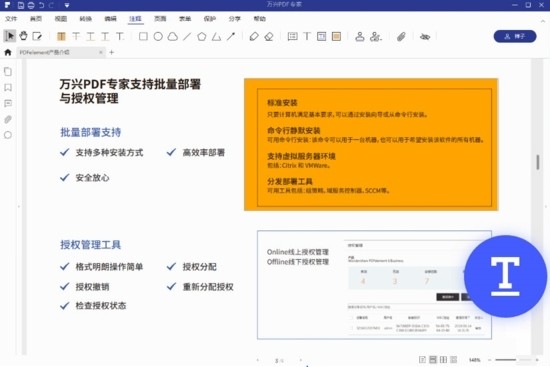Pick the line drawing tool
Screen dimensions: 550x367
(x=187, y=36)
